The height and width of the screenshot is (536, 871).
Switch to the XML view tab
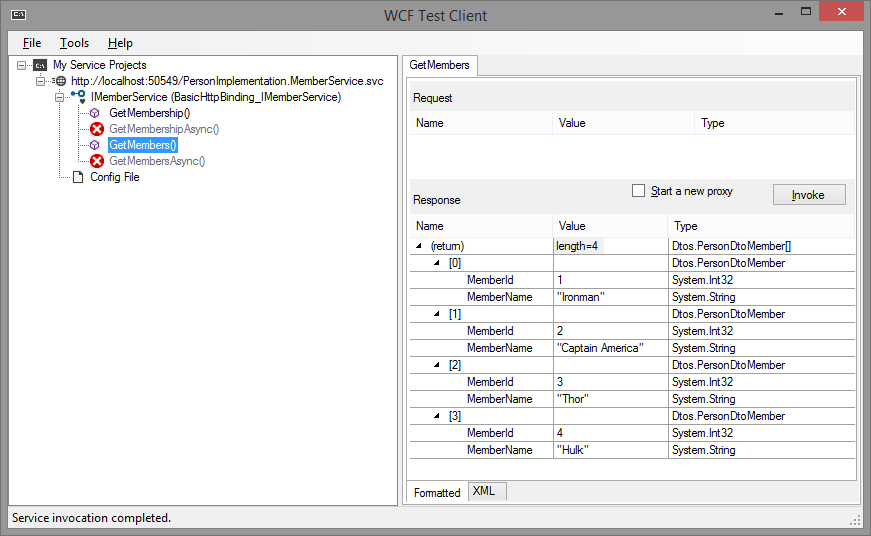click(487, 491)
